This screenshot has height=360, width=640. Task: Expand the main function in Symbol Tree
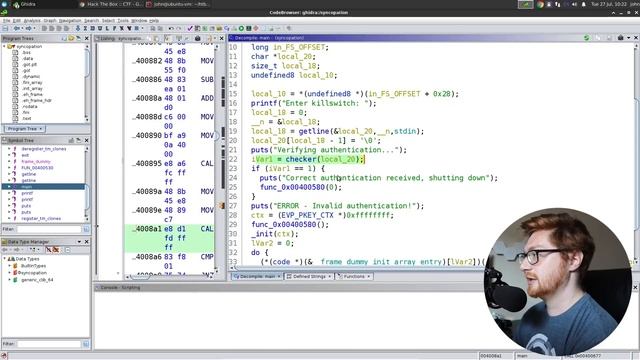9,187
